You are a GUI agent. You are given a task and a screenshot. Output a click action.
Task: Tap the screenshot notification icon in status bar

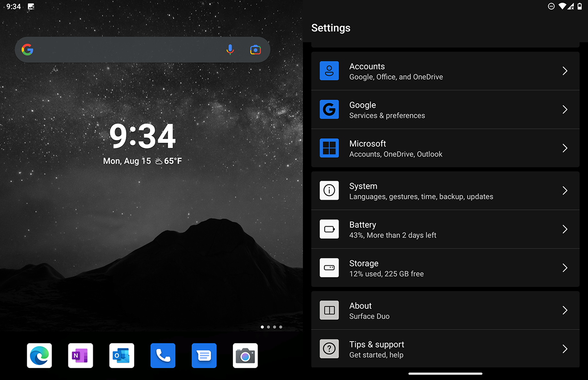[x=31, y=6]
